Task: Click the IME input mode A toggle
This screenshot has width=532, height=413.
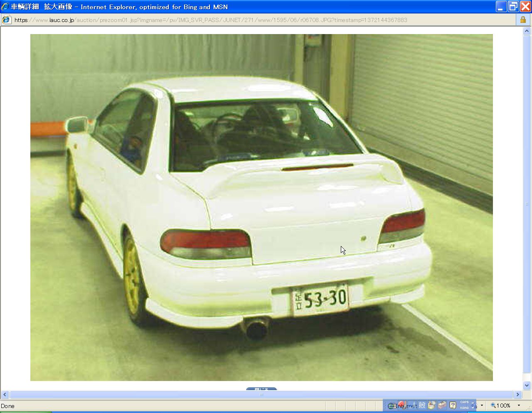Action: tap(414, 405)
